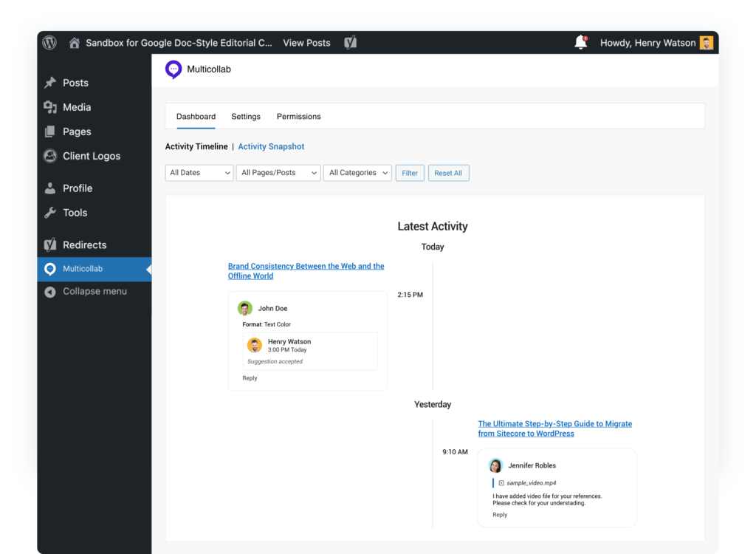This screenshot has width=756, height=554.
Task: Click the Redirects Yoast icon in the sidebar
Action: [x=50, y=244]
